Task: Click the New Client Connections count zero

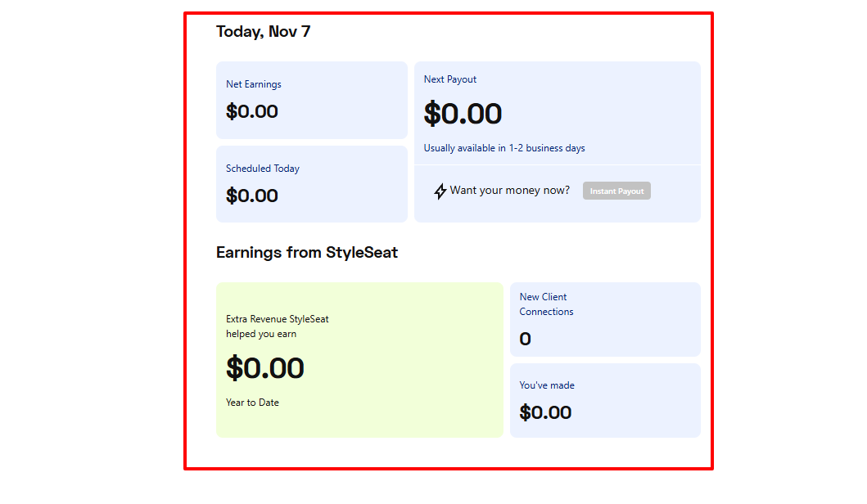Action: pos(525,338)
